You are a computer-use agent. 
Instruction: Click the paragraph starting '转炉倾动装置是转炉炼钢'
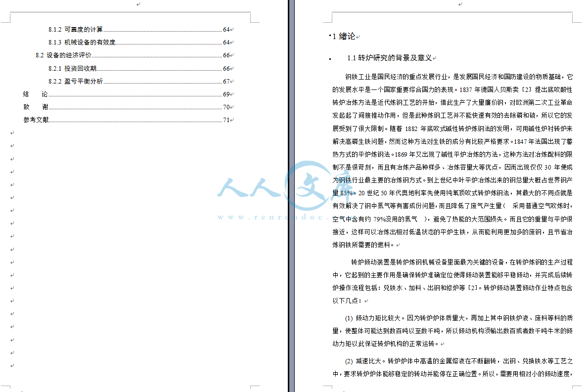[452, 281]
